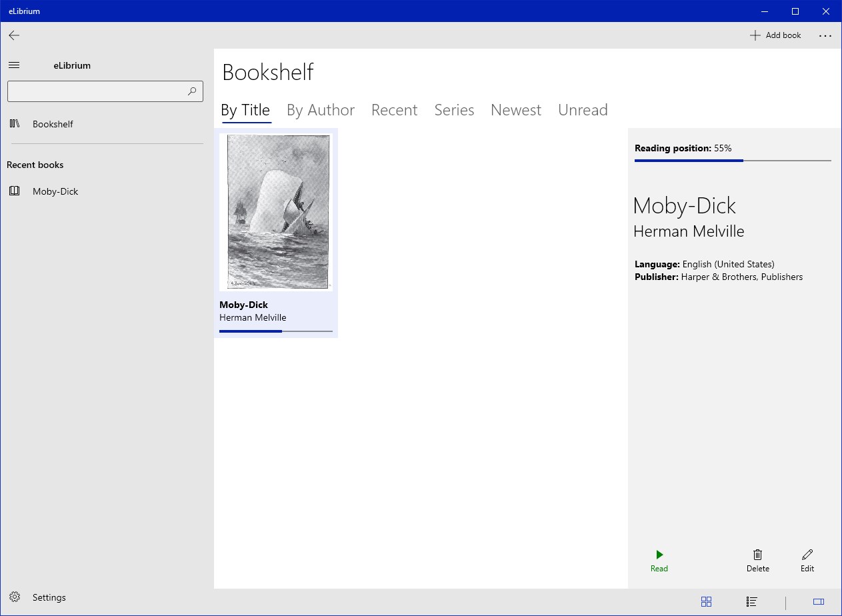Select the Moby-Dick cover thumbnail

[x=276, y=212]
